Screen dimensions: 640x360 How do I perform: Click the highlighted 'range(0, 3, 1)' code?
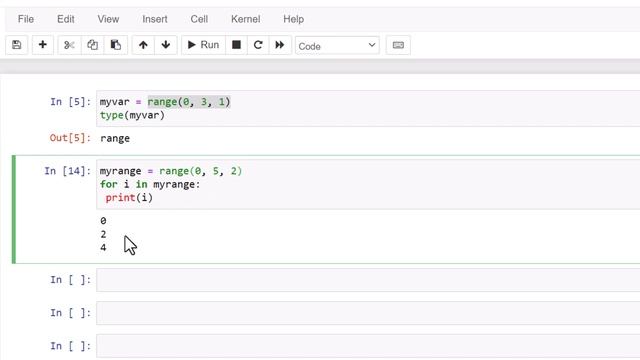pos(189,102)
